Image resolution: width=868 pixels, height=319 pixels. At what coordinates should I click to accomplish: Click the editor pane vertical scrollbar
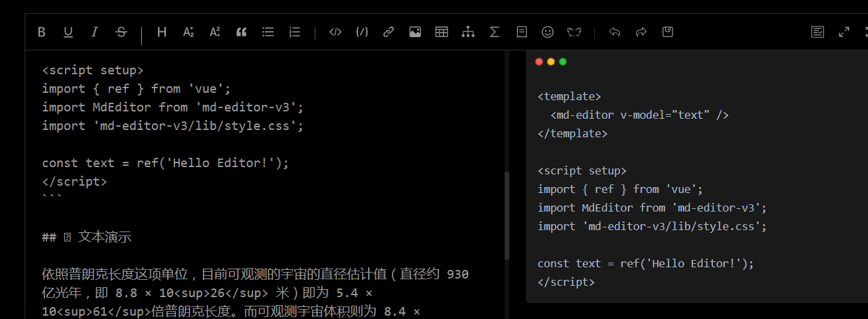(507, 216)
